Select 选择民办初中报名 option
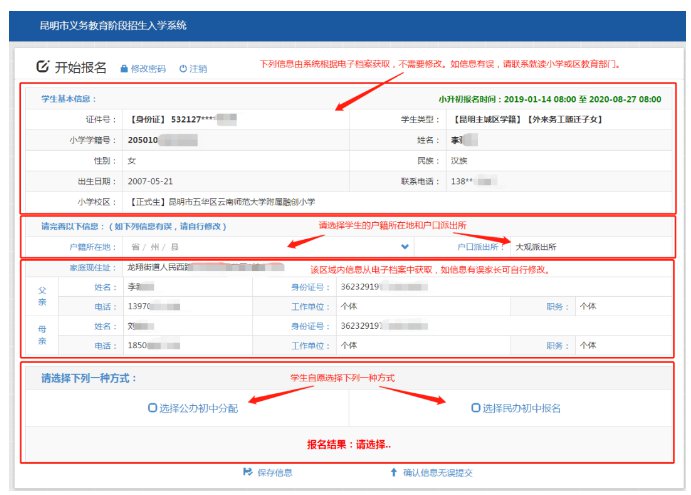 (x=475, y=408)
